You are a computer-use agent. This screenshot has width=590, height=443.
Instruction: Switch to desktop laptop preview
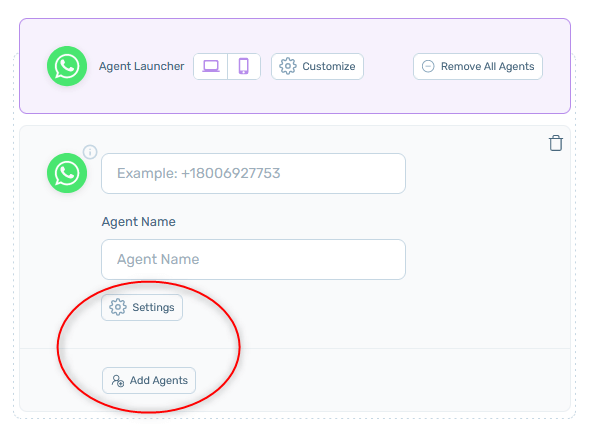point(211,66)
